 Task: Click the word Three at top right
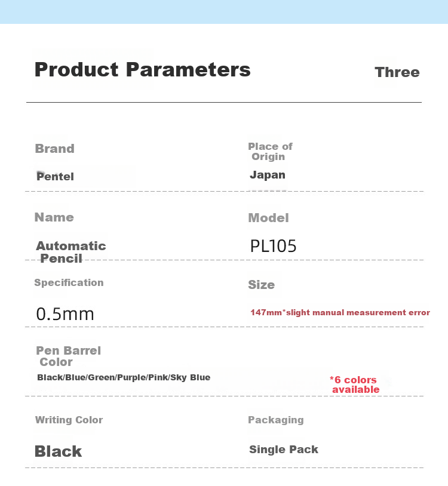[x=397, y=72]
